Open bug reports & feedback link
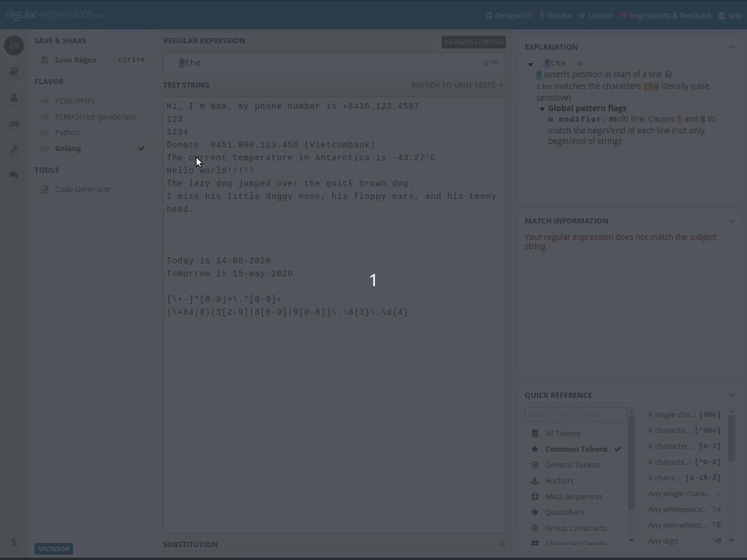The width and height of the screenshot is (747, 560). point(665,16)
